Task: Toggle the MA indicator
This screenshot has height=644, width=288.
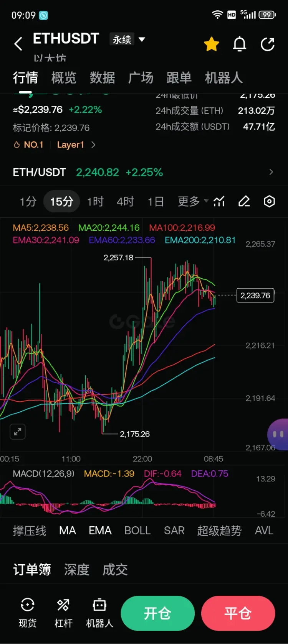Action: 68,531
